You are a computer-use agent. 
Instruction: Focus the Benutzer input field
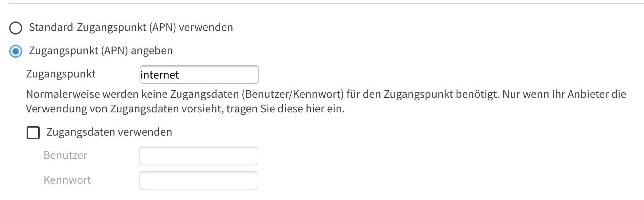click(x=199, y=156)
